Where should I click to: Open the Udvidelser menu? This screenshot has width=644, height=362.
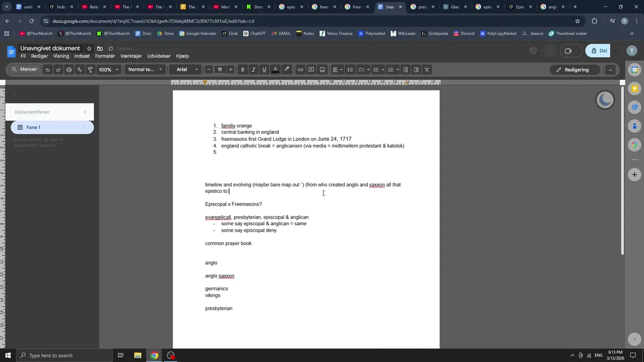159,56
